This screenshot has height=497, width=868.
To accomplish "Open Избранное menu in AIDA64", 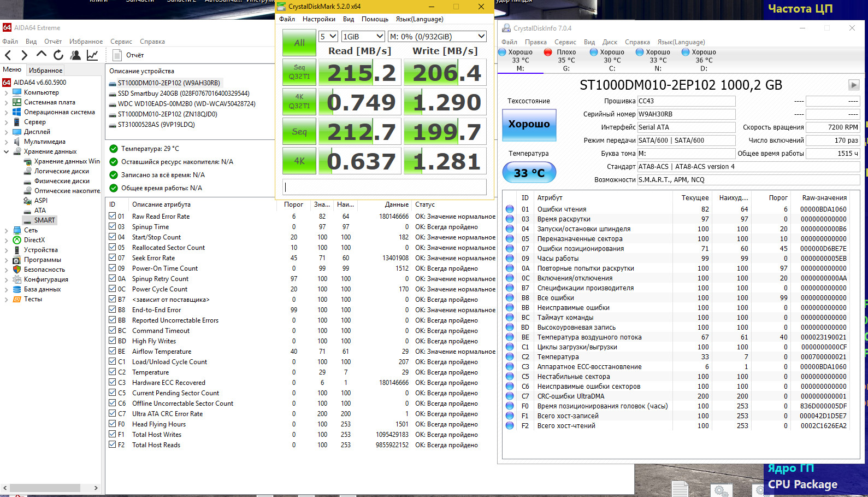I will point(86,42).
